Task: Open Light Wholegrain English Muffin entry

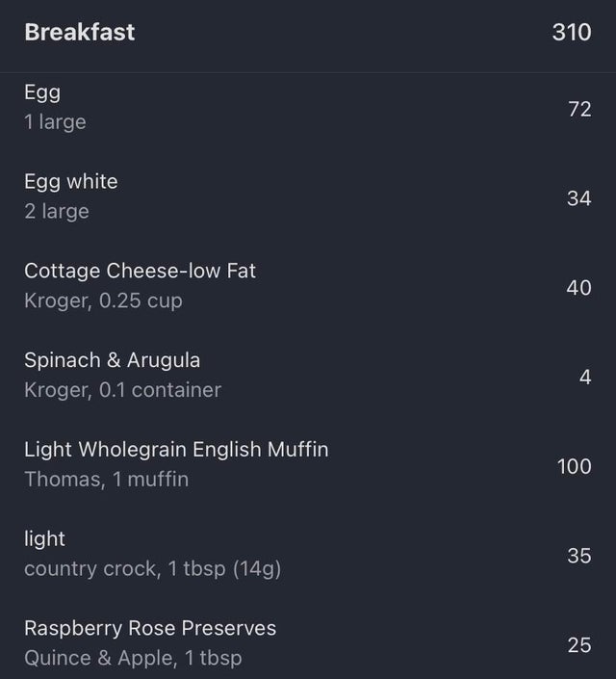Action: tap(308, 464)
